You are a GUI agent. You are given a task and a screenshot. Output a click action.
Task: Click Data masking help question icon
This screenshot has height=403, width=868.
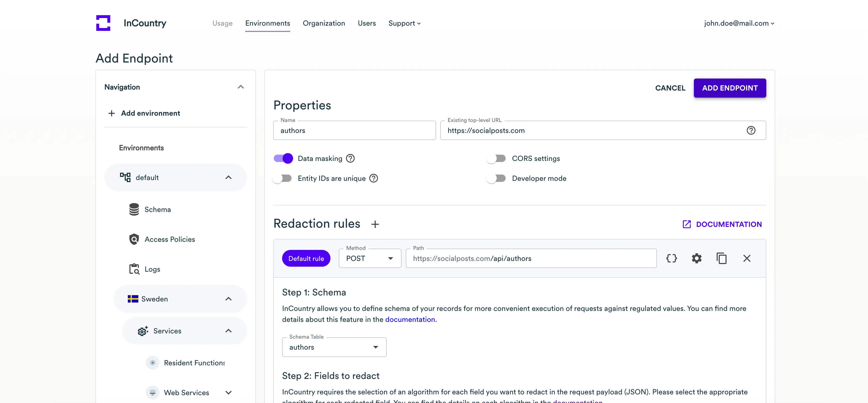(350, 159)
